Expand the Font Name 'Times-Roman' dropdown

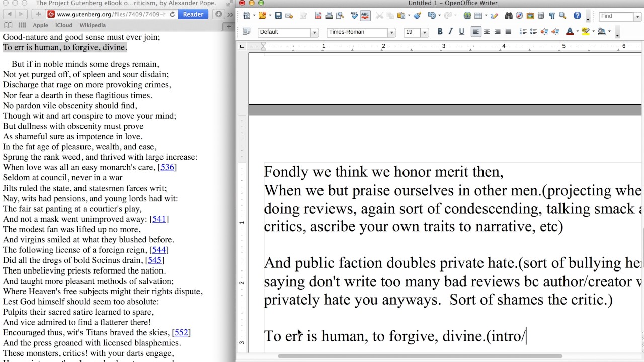click(391, 32)
